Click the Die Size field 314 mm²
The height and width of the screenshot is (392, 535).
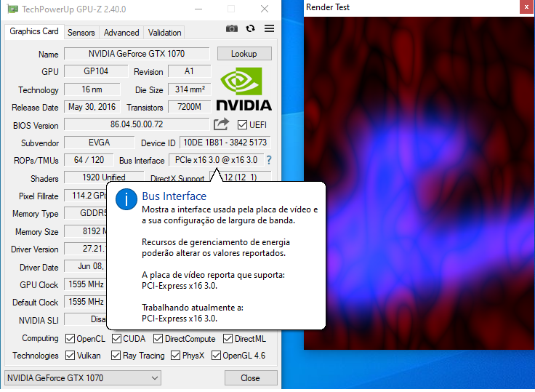(x=190, y=89)
